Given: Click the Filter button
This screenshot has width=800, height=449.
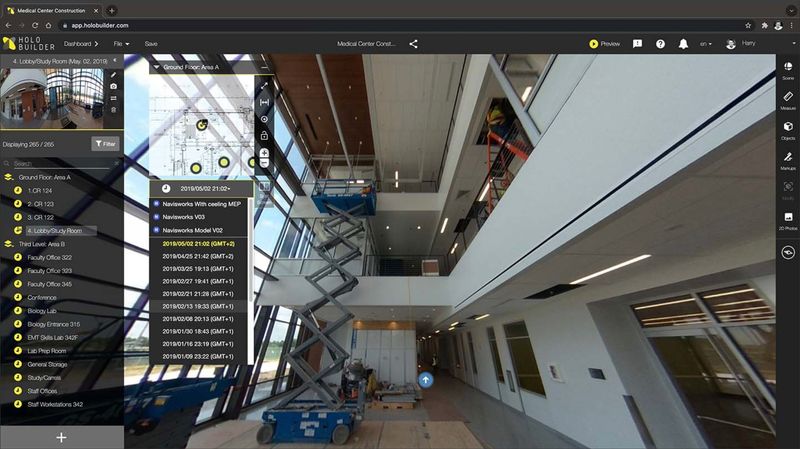Looking at the screenshot, I should 104,144.
